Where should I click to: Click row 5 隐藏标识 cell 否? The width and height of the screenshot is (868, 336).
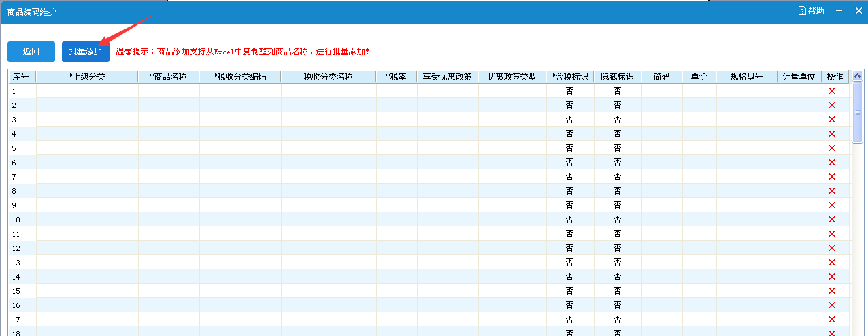[618, 148]
